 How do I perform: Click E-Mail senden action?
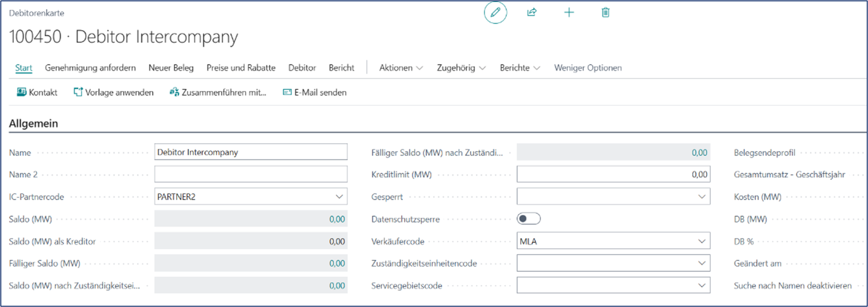tap(315, 92)
